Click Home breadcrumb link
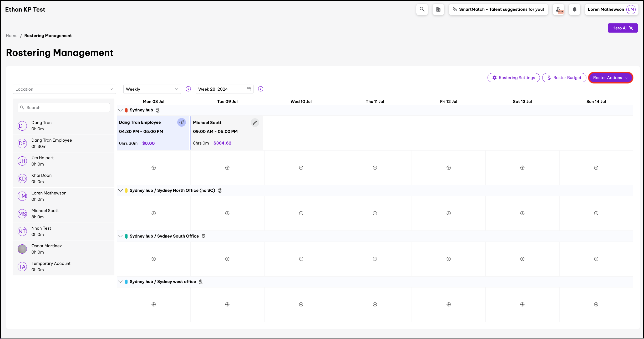Image resolution: width=644 pixels, height=339 pixels. (12, 36)
